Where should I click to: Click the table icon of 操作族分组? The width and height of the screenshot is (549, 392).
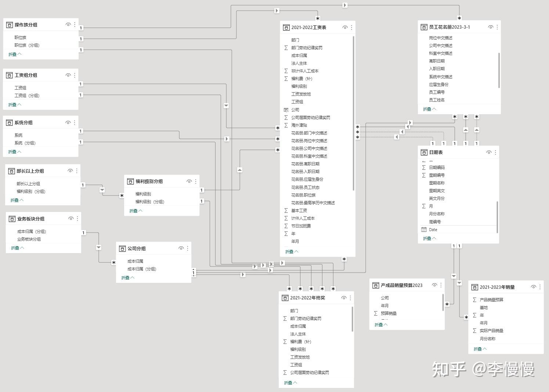[x=10, y=25]
